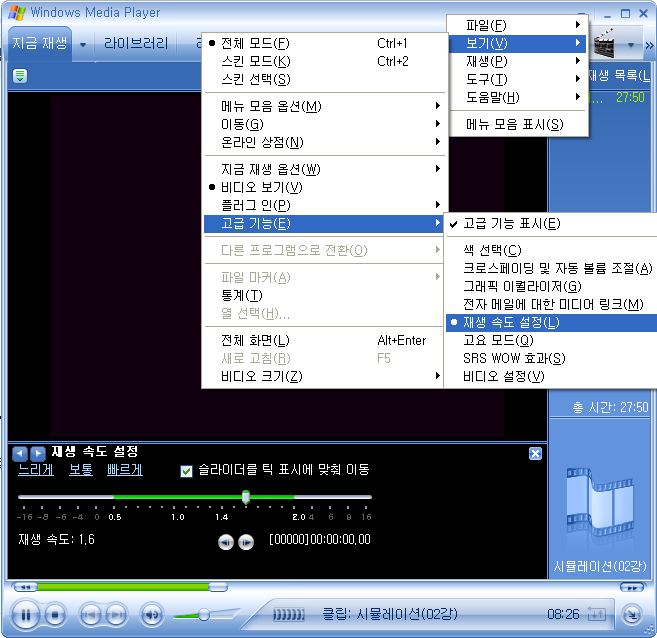Expand 고급 기능(E) submenu

pyautogui.click(x=323, y=223)
